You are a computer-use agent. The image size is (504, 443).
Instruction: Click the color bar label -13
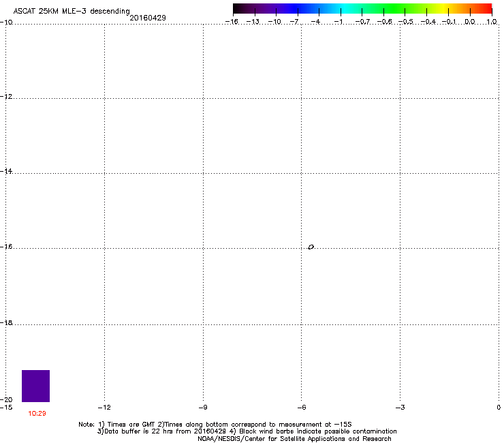pyautogui.click(x=253, y=22)
